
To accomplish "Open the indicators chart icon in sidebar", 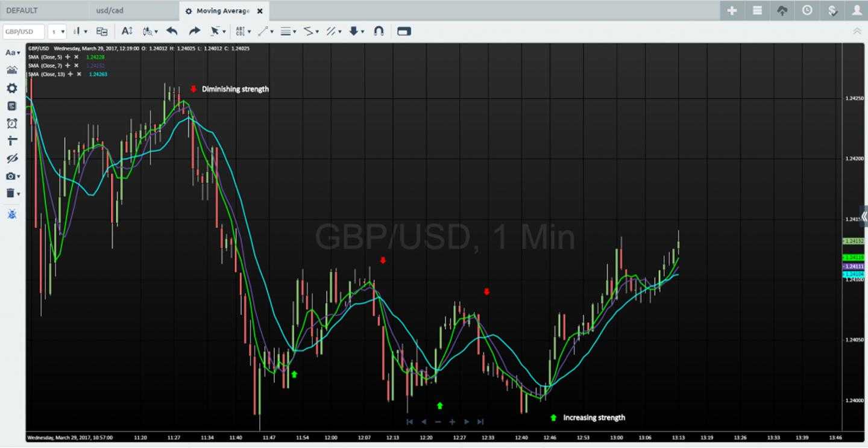I will (12, 70).
